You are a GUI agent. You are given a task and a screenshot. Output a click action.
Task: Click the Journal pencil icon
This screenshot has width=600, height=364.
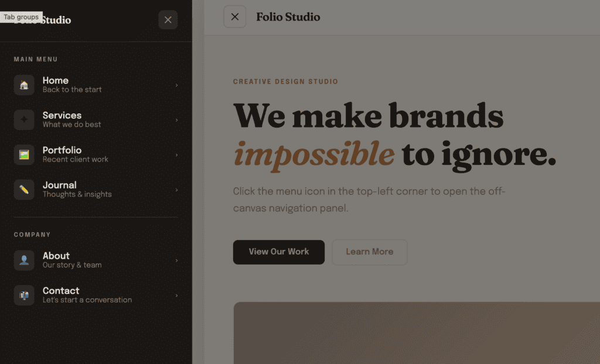pyautogui.click(x=23, y=190)
